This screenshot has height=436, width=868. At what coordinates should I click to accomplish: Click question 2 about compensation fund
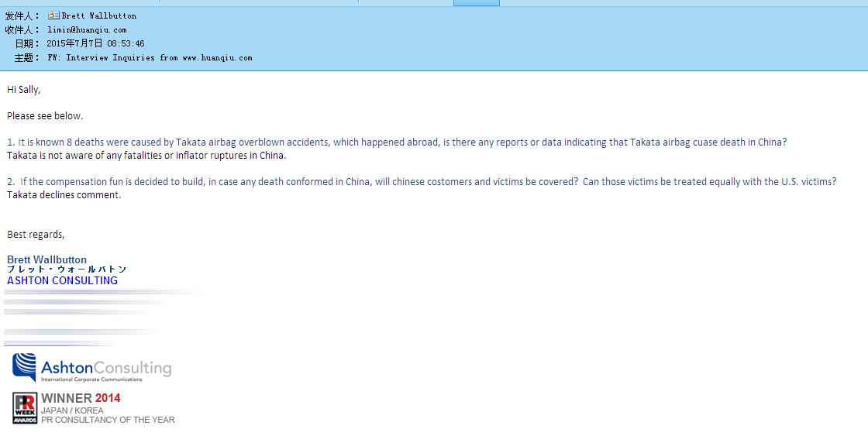(422, 181)
